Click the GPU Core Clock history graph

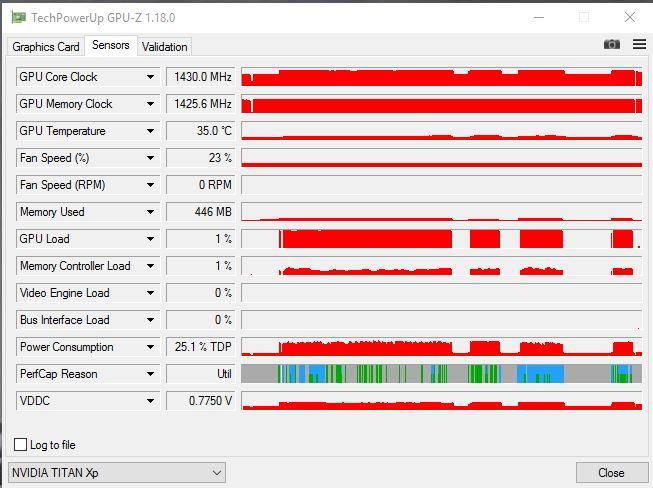coord(441,77)
